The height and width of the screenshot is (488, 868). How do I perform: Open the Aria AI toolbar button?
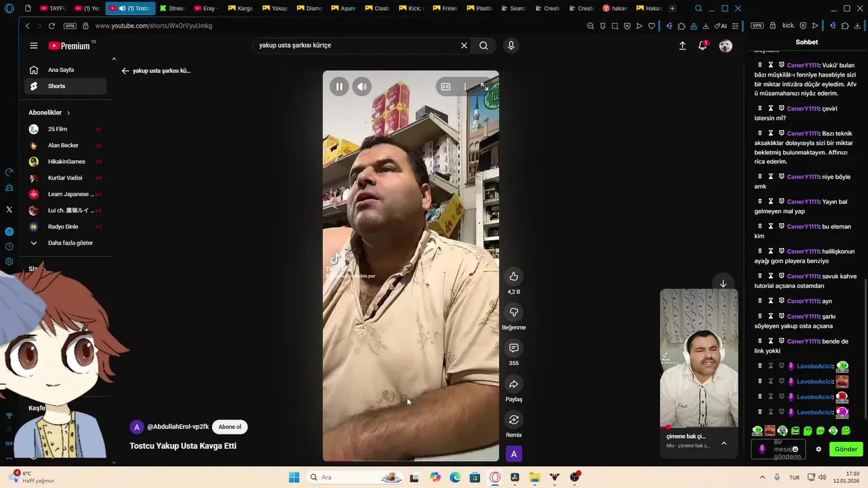tap(721, 26)
